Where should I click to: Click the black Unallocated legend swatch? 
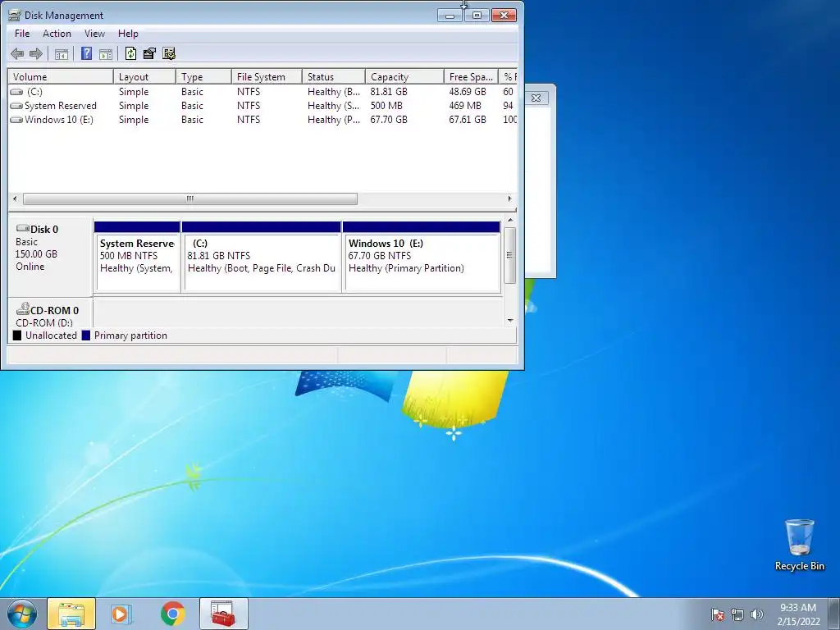pyautogui.click(x=17, y=336)
